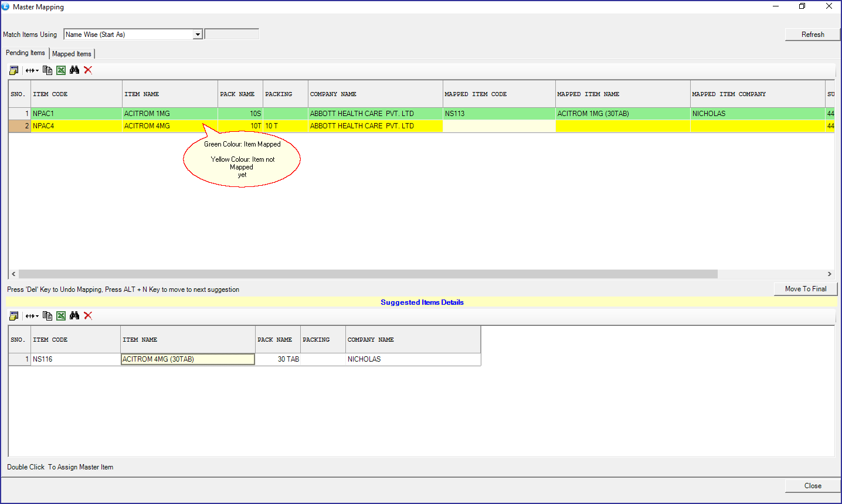This screenshot has width=842, height=504.
Task: Click MAPPED ITEM CODE column header
Action: 499,94
